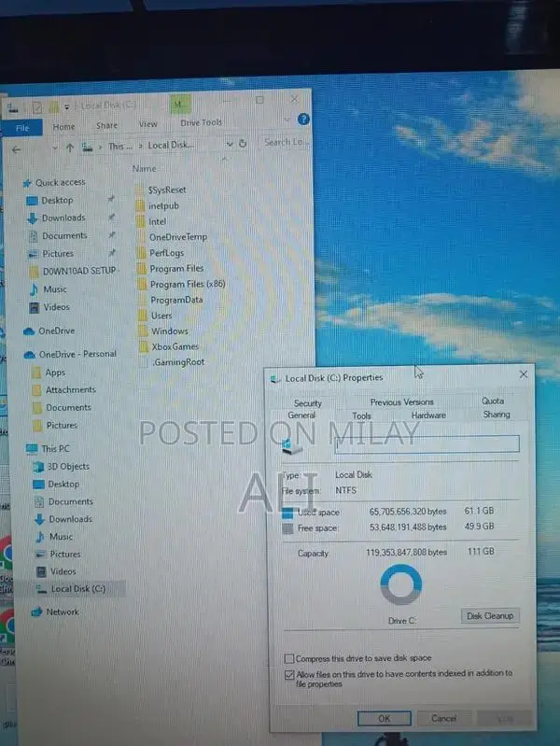
Task: Select the Music icon under Quick access
Action: [x=35, y=289]
